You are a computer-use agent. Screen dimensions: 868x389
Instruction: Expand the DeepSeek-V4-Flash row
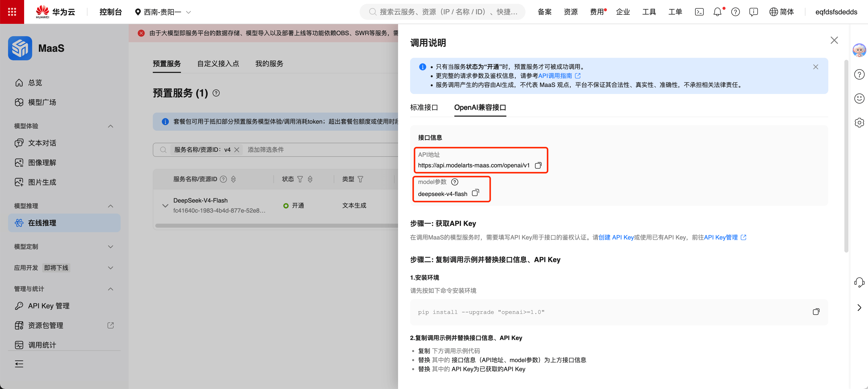165,206
